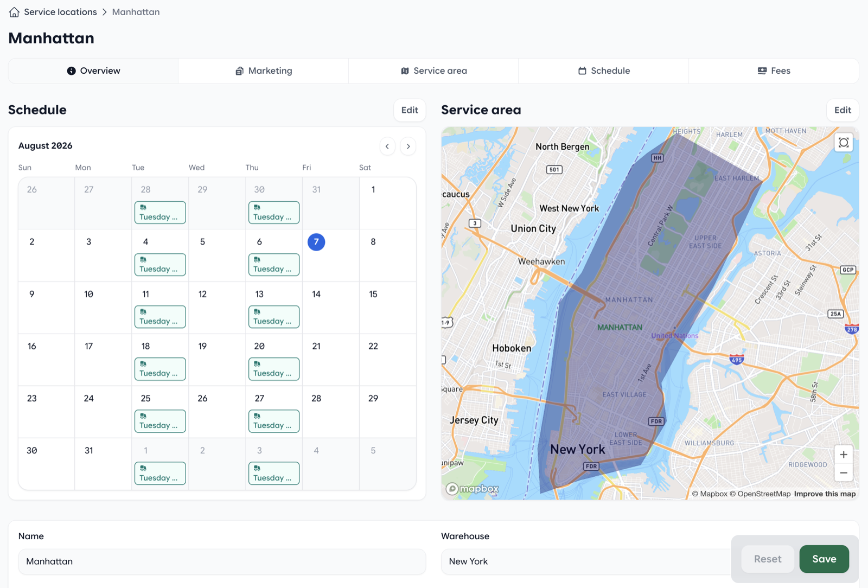Open the delivery event on July 30
This screenshot has height=588, width=868.
pyautogui.click(x=274, y=213)
